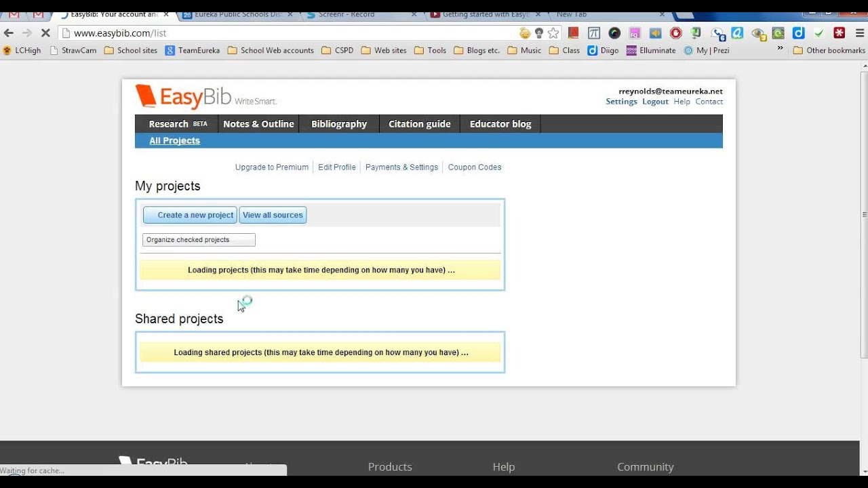The height and width of the screenshot is (488, 868).
Task: Close the EasyBib browser tab
Action: (x=166, y=14)
